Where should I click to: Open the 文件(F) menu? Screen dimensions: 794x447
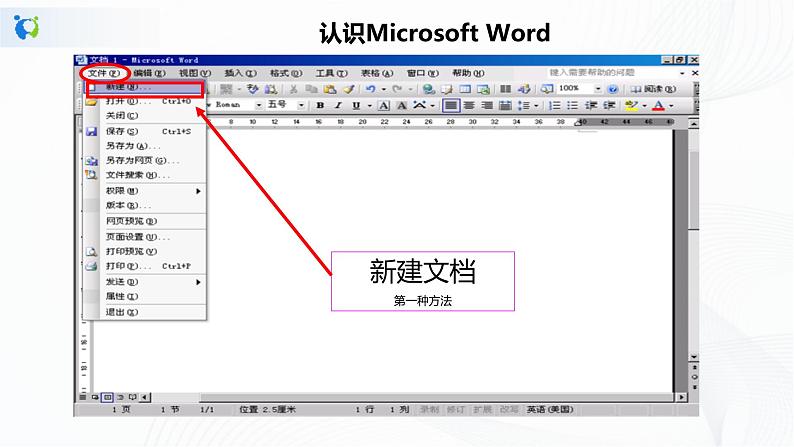tap(104, 73)
